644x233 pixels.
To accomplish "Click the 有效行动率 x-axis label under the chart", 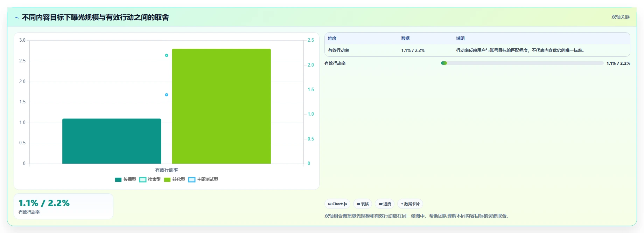I will tap(167, 170).
